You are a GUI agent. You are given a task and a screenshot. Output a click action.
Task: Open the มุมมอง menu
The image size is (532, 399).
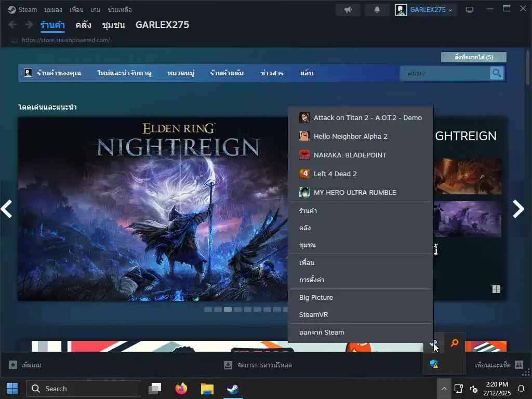click(x=53, y=10)
